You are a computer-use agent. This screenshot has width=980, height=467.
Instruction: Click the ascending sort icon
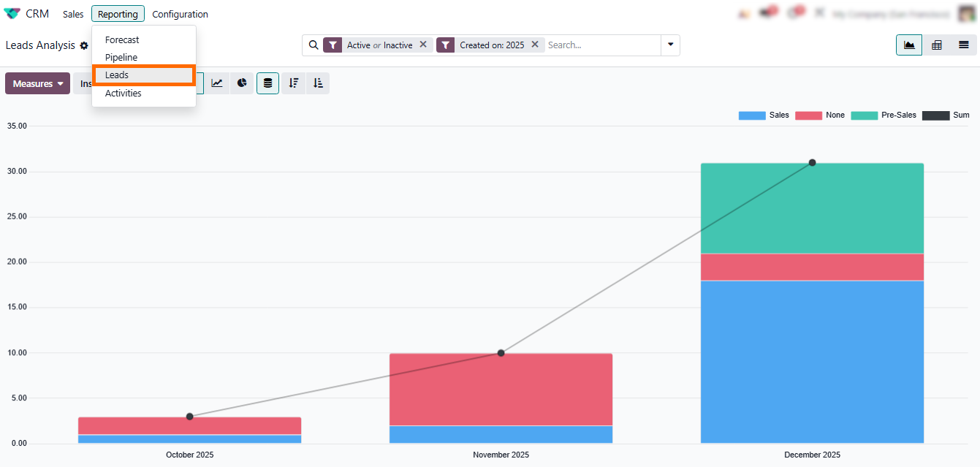318,83
